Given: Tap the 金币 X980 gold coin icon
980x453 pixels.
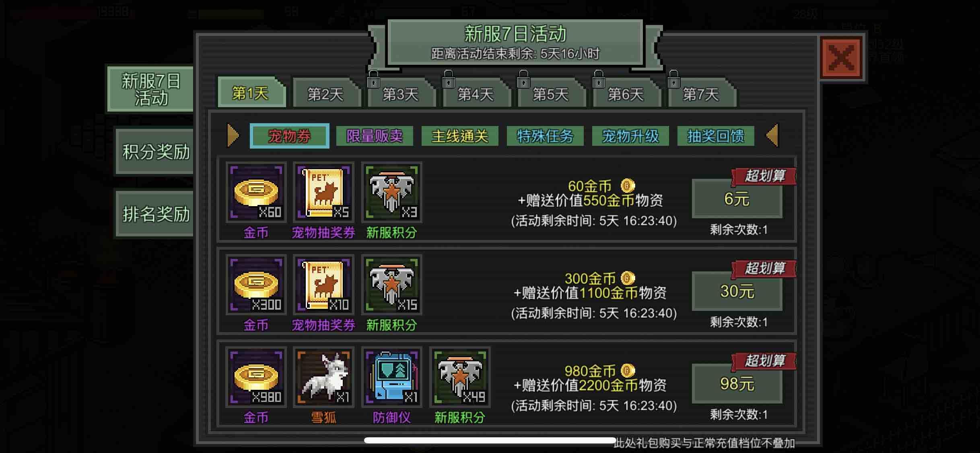Looking at the screenshot, I should pos(256,377).
